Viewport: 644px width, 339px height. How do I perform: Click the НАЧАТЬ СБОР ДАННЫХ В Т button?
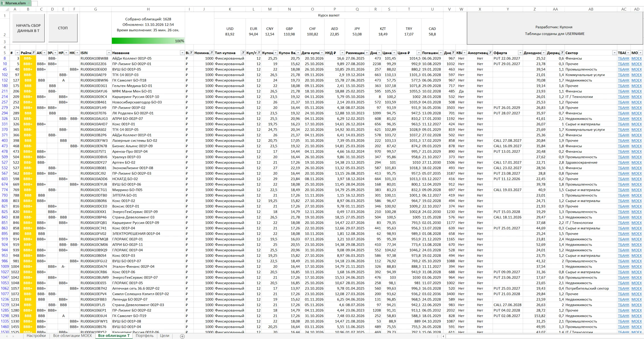point(28,28)
